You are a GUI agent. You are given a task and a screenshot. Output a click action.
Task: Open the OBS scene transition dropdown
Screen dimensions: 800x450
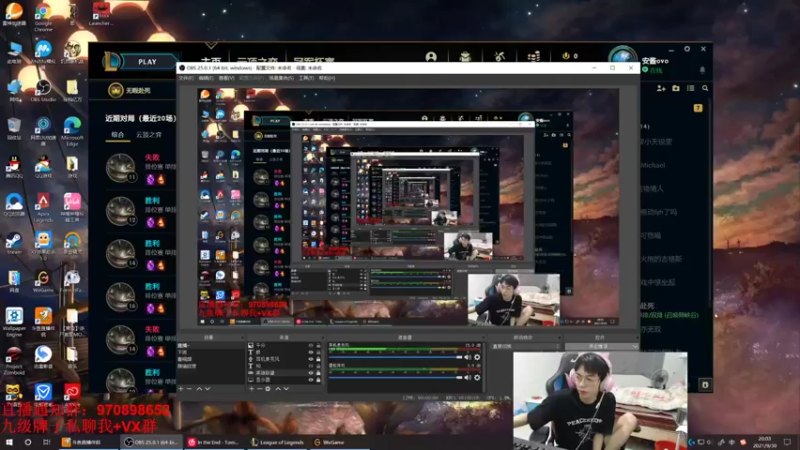[525, 346]
